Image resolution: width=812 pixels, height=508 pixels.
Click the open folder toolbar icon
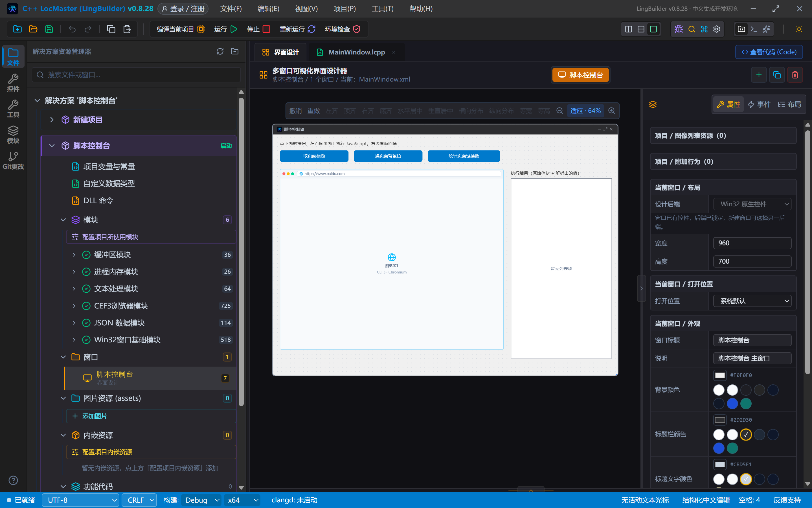33,29
